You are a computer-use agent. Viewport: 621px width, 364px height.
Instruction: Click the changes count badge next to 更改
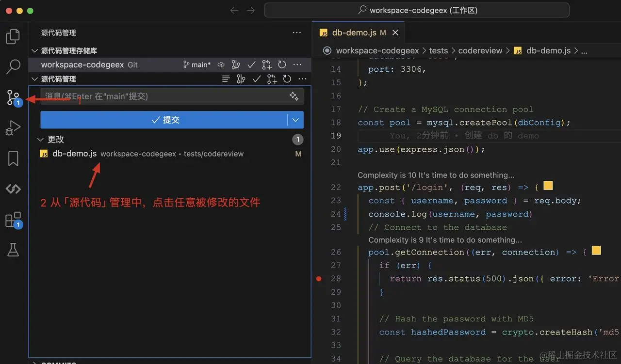pyautogui.click(x=298, y=140)
